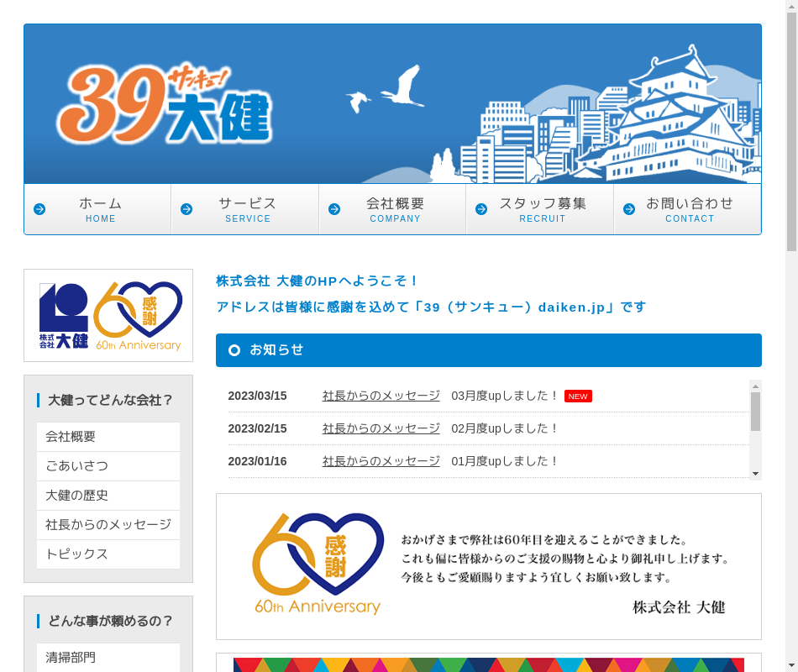Image resolution: width=798 pixels, height=672 pixels.
Task: Open 社長からのメッセージ link dated 2023/01/16
Action: point(381,461)
